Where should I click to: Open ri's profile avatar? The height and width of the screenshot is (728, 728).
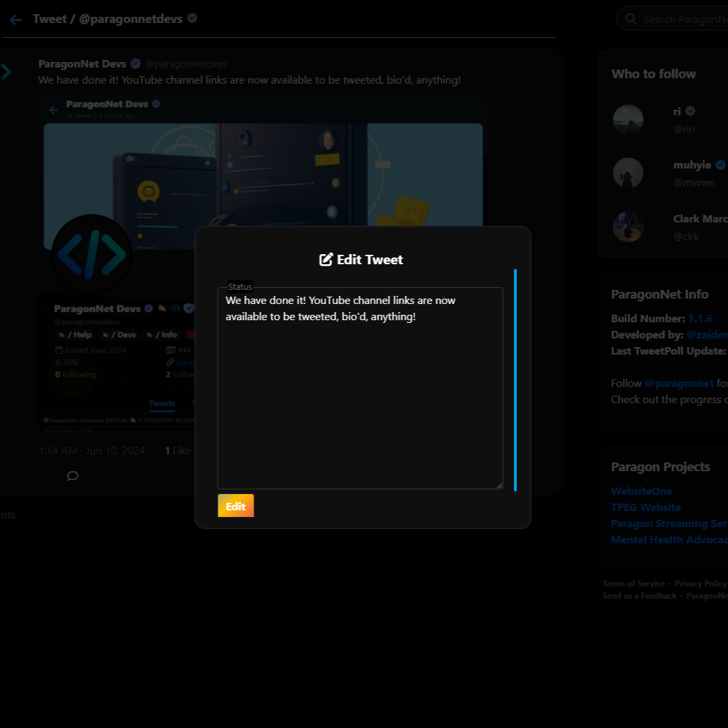628,120
